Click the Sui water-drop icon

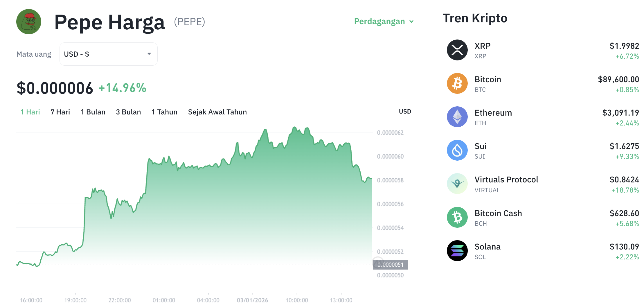pos(457,150)
